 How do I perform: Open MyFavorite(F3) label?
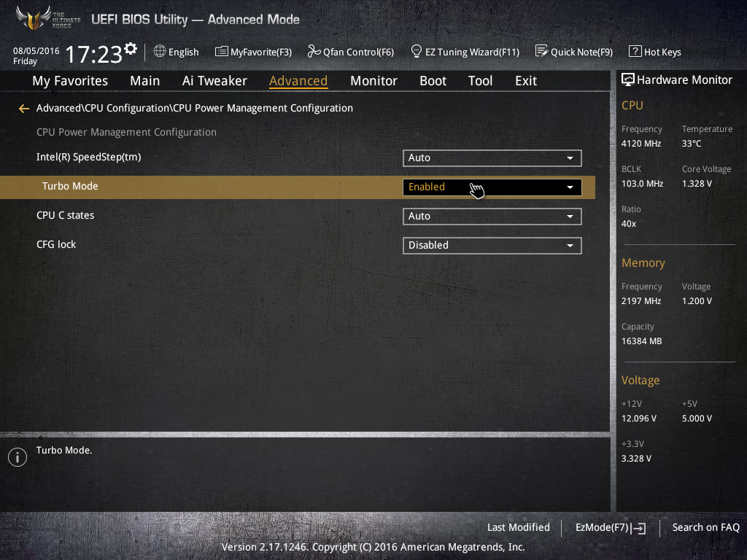point(261,52)
